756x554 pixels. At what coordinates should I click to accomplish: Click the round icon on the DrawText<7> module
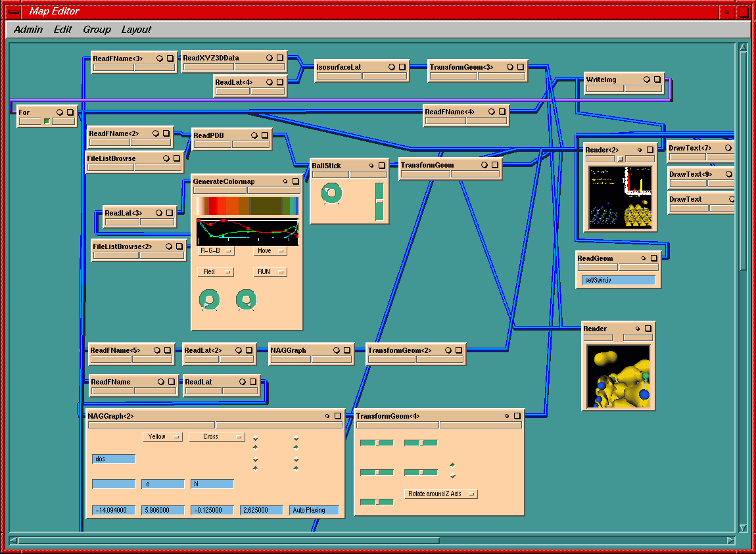[728, 149]
